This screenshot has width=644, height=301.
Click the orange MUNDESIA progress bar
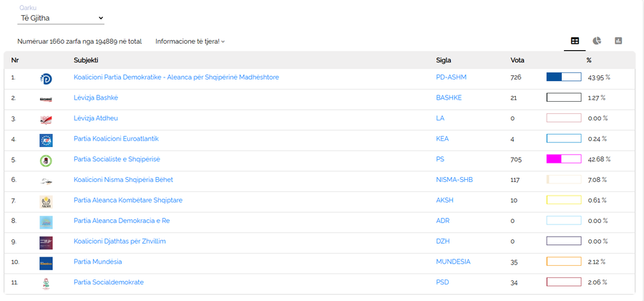tap(564, 262)
